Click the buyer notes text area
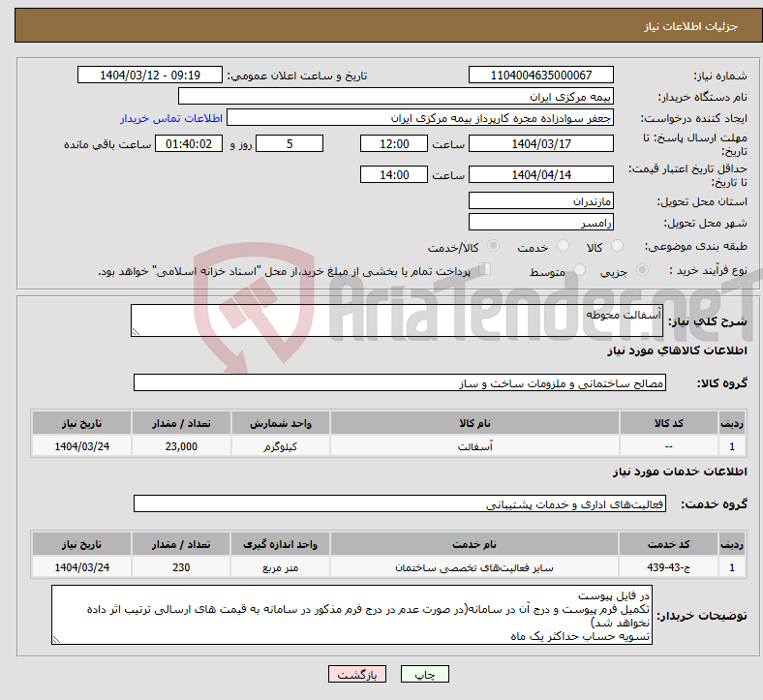 pyautogui.click(x=351, y=616)
